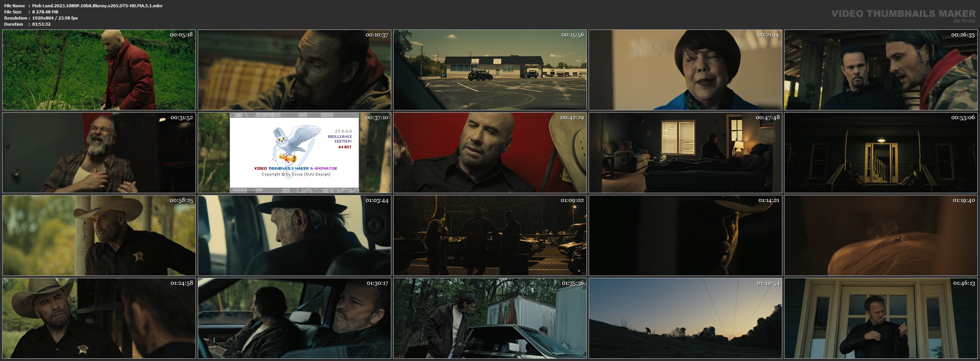980x361 pixels.
Task: Click the 00:10:37 timestamp label
Action: [377, 35]
